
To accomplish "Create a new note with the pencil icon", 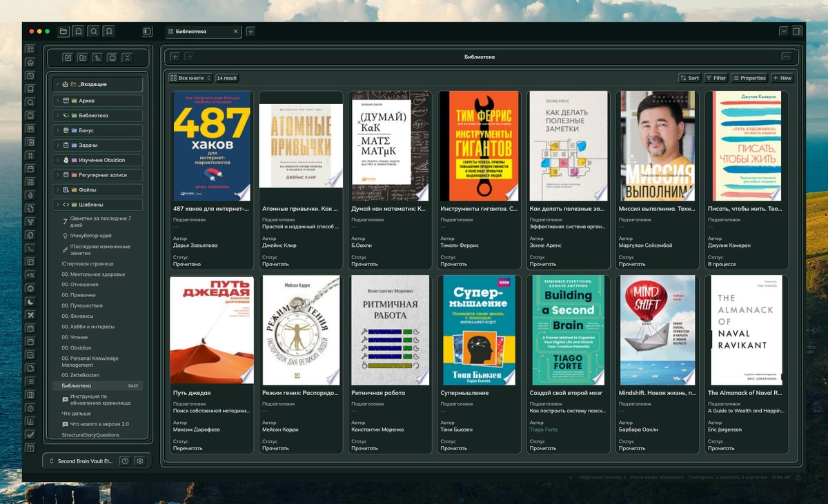I will pos(68,58).
